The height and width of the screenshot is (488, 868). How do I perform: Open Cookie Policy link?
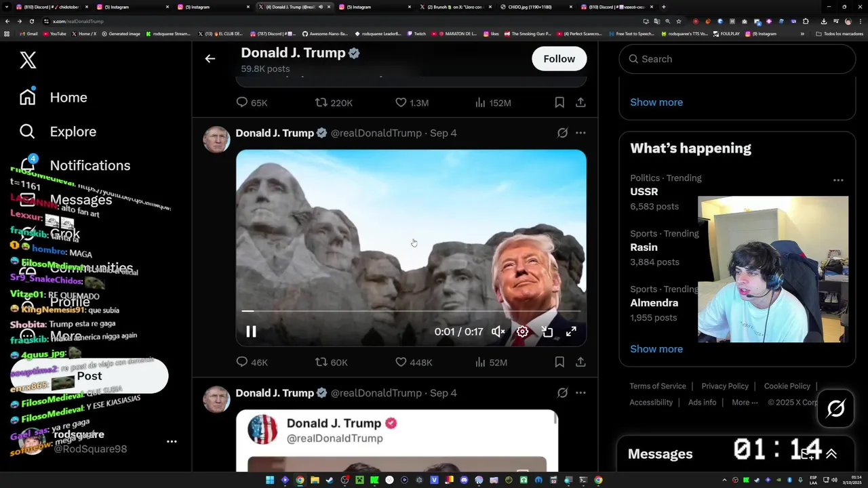click(x=787, y=386)
